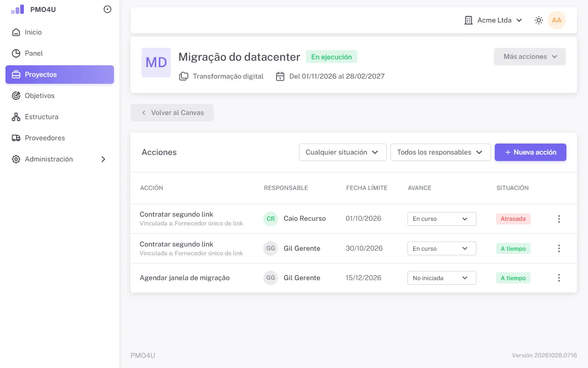Click the Versión 20261028.0716 footer text

tap(544, 356)
